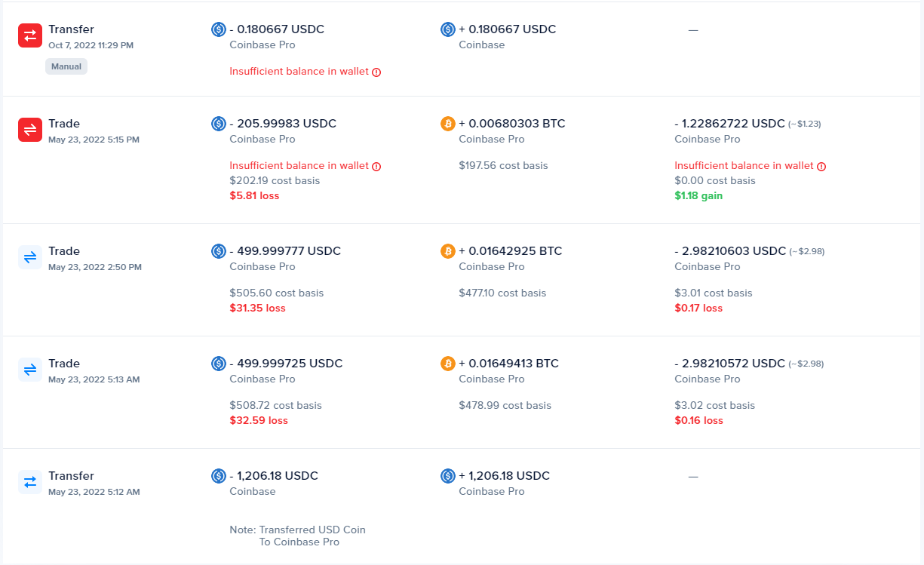Image resolution: width=924 pixels, height=565 pixels.
Task: Click the $5.81 loss value
Action: coord(254,196)
